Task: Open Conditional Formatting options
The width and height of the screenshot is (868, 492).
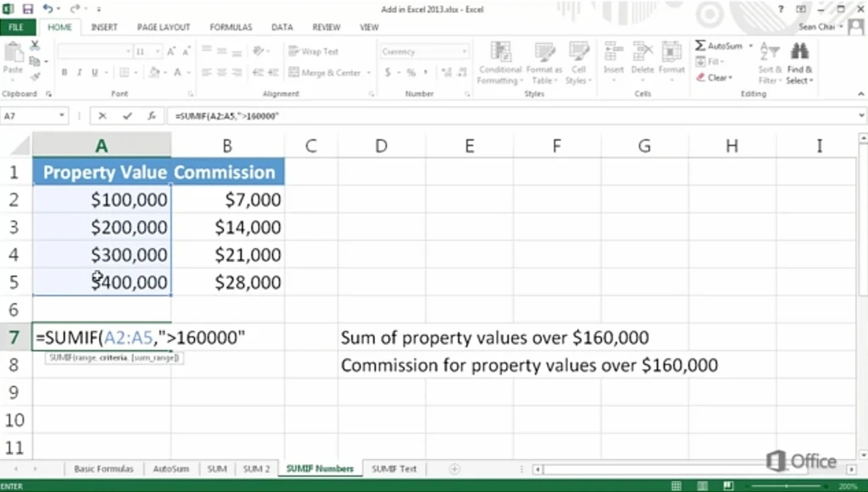Action: [500, 63]
